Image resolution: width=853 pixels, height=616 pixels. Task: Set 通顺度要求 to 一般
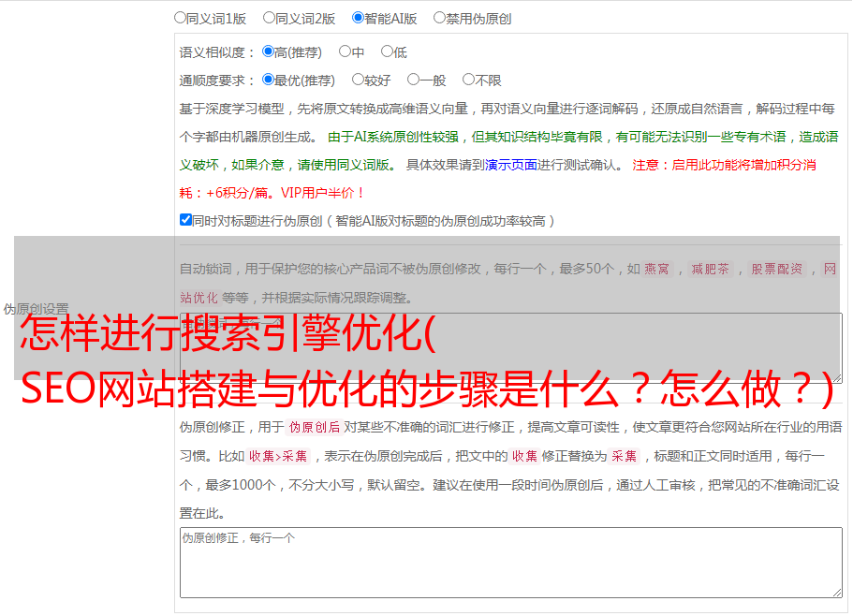414,80
